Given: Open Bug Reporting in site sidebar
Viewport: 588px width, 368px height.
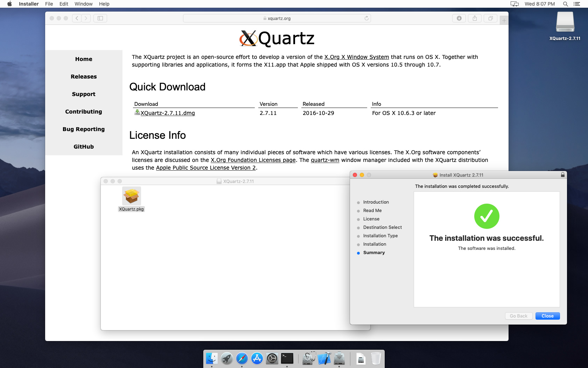Looking at the screenshot, I should tap(84, 129).
